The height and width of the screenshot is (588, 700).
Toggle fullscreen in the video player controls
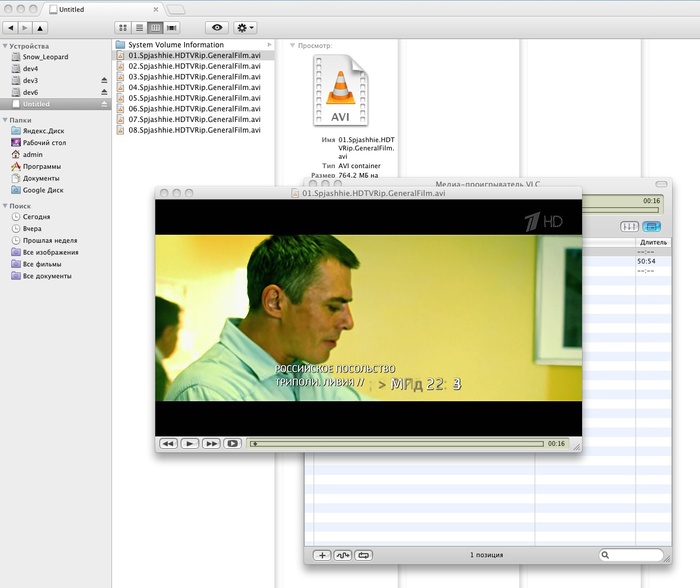[232, 443]
